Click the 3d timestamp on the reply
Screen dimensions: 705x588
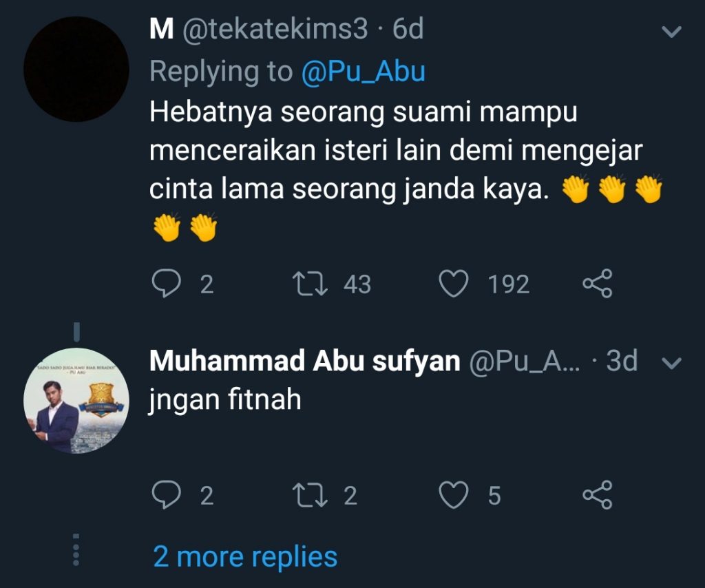point(621,361)
